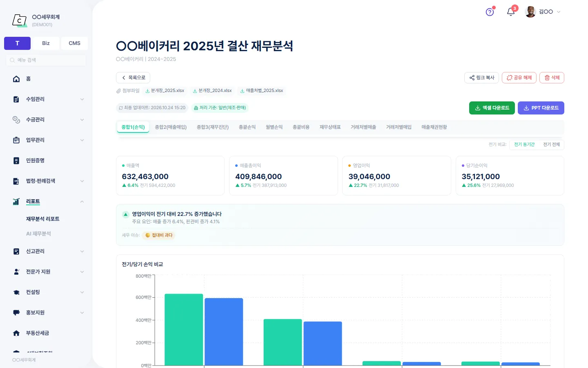Click the 수금관리 sidebar icon
Viewport: 588px width, 368px height.
coord(16,120)
